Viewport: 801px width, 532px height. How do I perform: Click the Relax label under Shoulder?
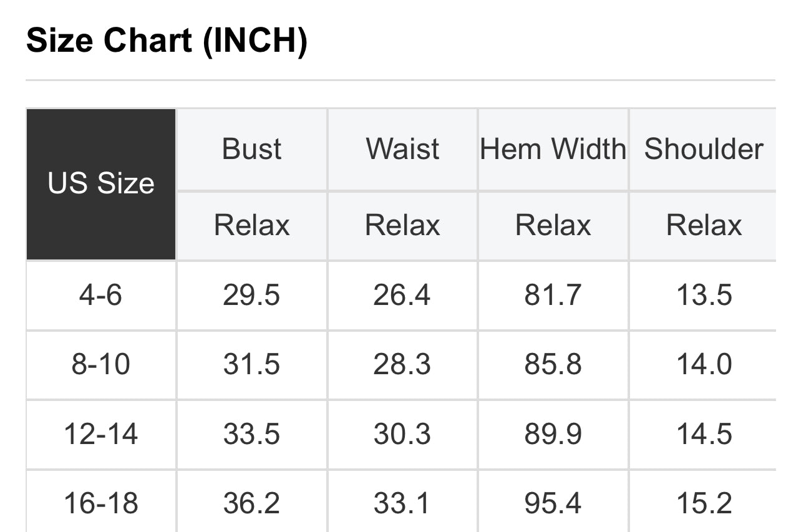click(x=704, y=225)
